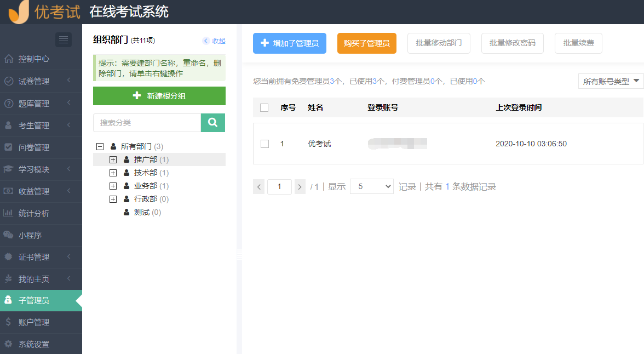
Task: Click the person icon beside 考生管理
Action: 8,125
